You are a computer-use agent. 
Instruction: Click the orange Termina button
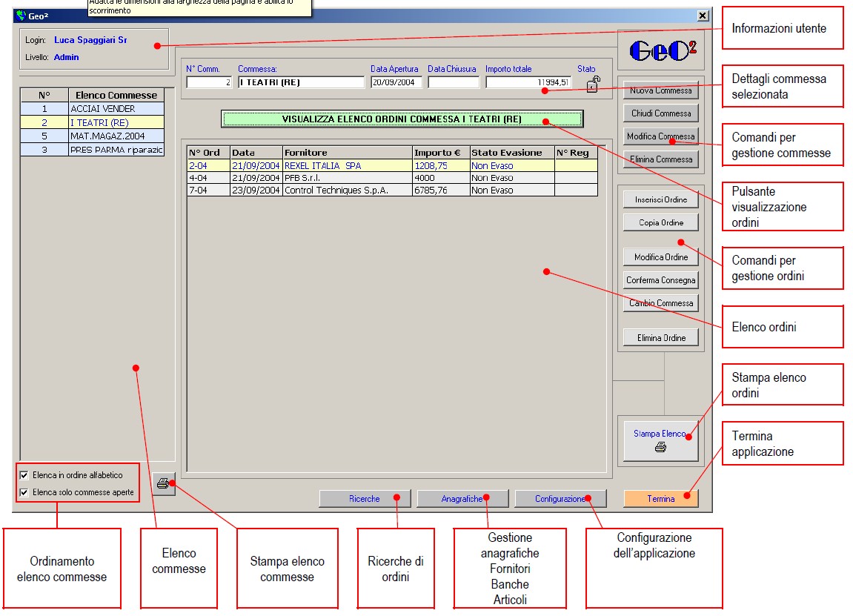tap(660, 499)
